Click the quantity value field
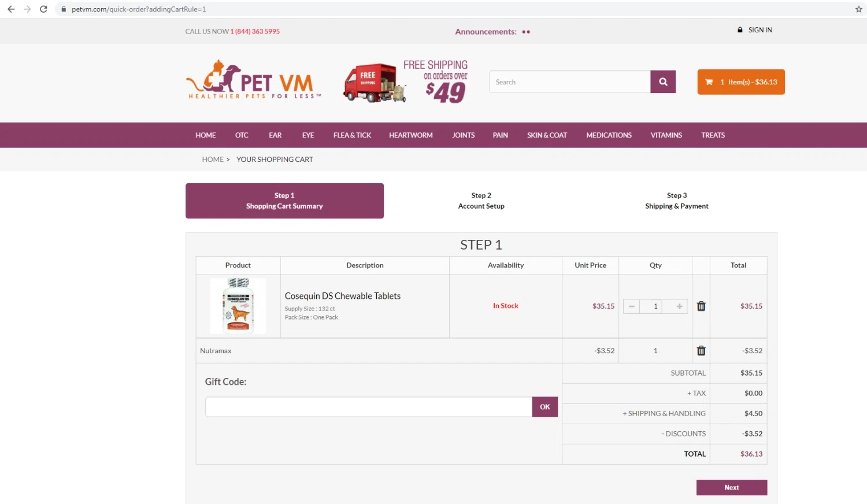Screen dimensions: 867x504 (655, 306)
